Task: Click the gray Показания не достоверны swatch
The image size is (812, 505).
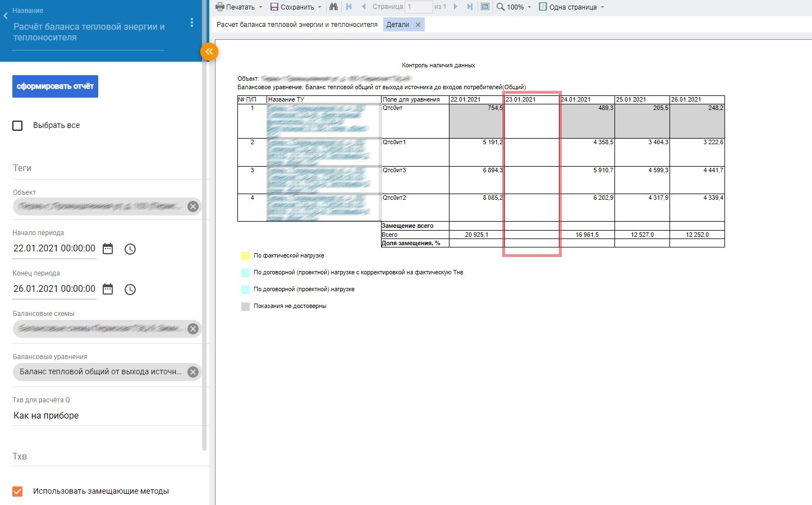Action: (x=245, y=306)
